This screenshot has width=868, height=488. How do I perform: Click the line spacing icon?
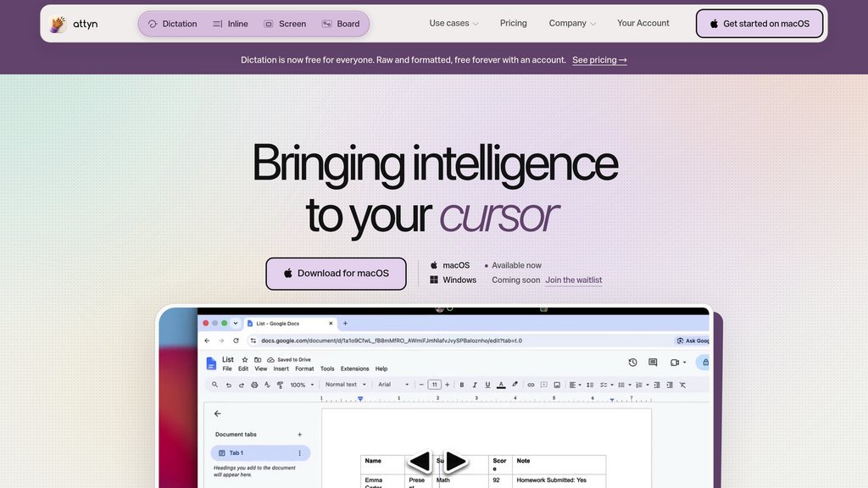click(x=590, y=385)
